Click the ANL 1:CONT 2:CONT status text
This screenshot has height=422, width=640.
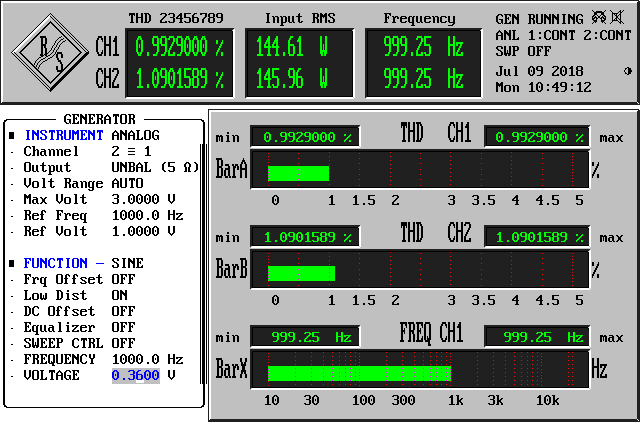pos(563,36)
